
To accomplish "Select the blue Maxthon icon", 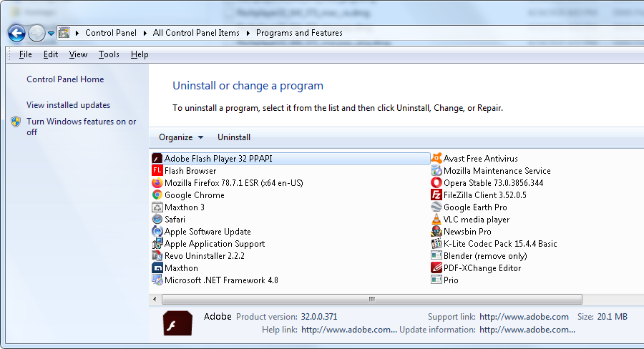I will 157,267.
